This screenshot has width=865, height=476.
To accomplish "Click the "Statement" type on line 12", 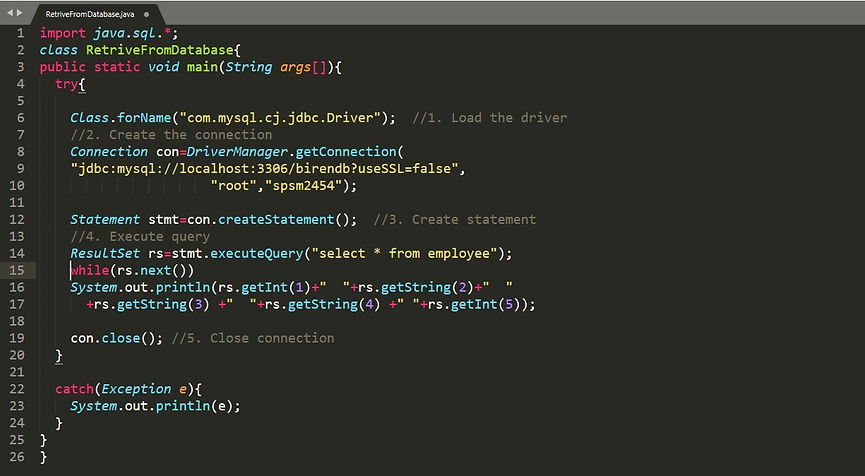I will pyautogui.click(x=105, y=220).
